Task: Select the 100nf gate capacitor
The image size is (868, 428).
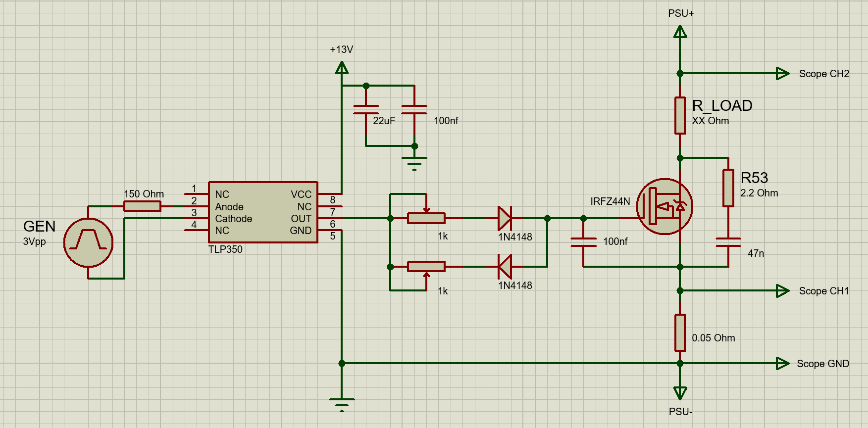Action: (583, 242)
